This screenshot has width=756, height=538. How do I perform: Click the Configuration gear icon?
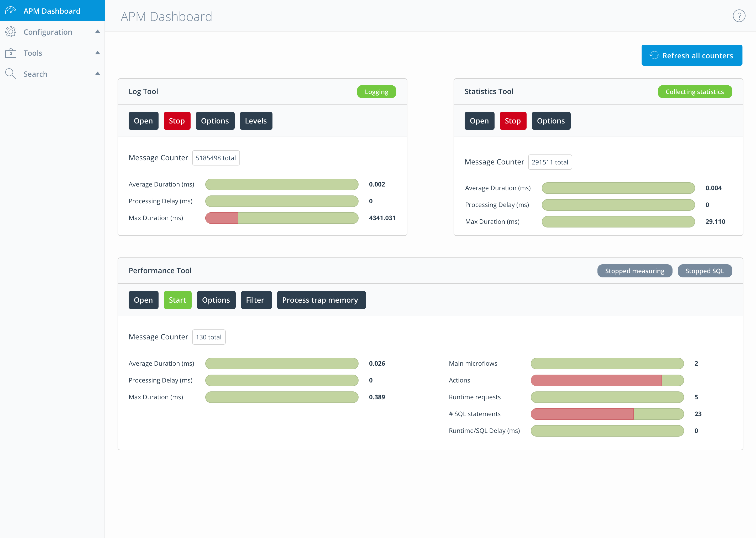point(10,32)
